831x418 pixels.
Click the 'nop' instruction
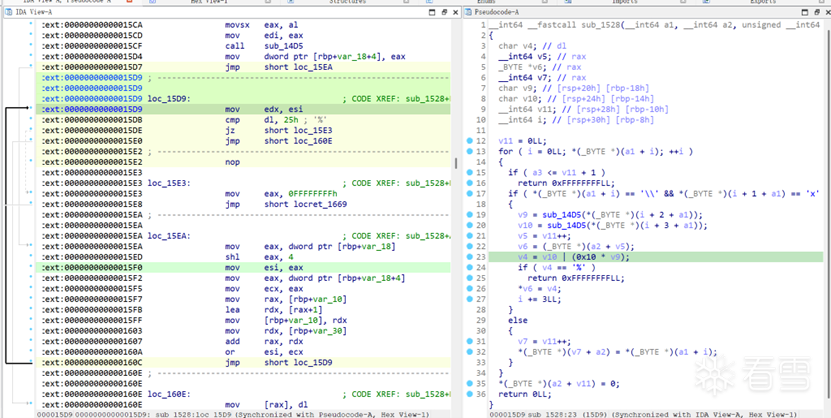232,162
